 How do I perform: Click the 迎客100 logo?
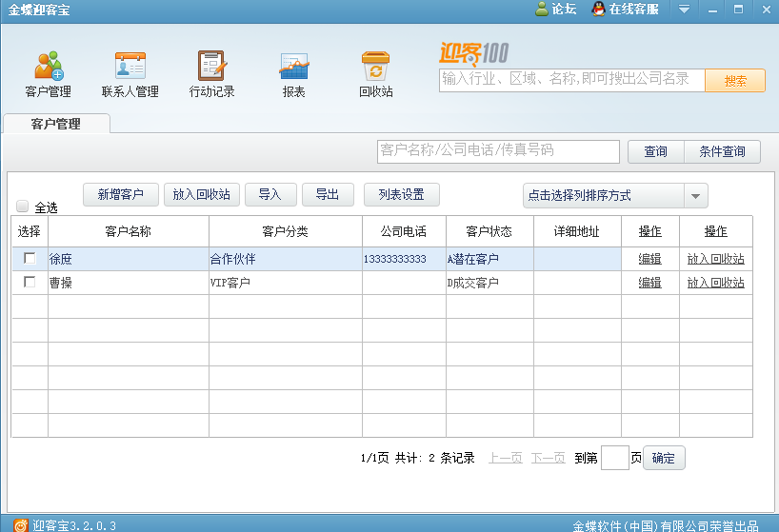click(x=473, y=53)
